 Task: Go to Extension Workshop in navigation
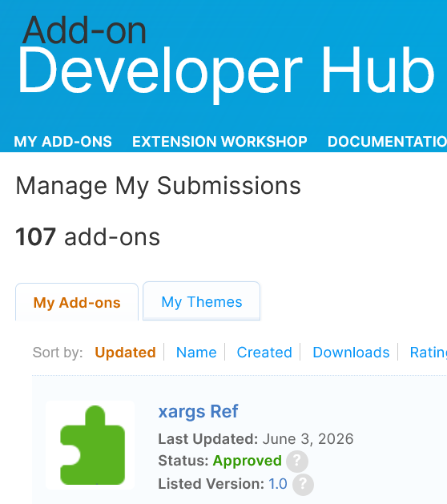(x=219, y=142)
